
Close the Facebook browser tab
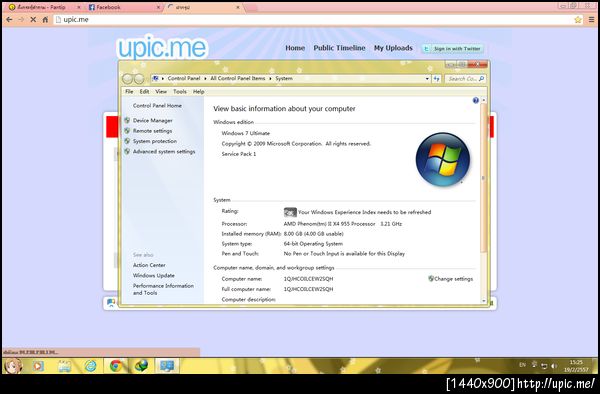tap(158, 7)
